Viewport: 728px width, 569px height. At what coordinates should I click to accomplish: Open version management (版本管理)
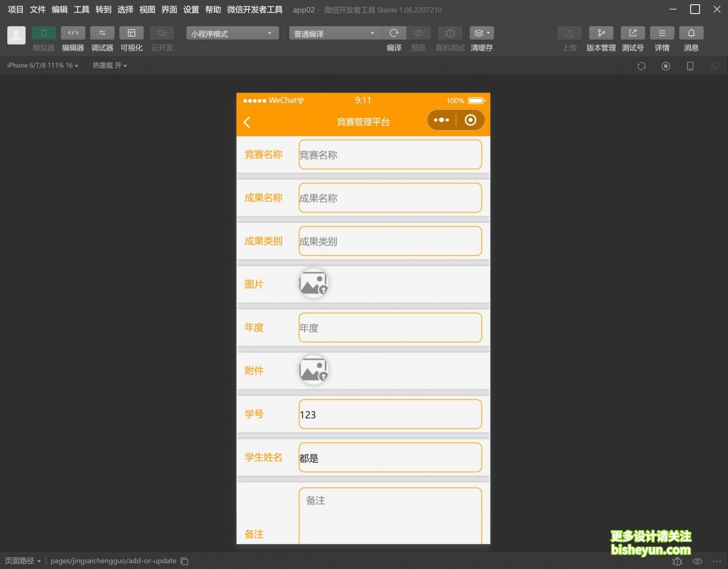click(601, 33)
